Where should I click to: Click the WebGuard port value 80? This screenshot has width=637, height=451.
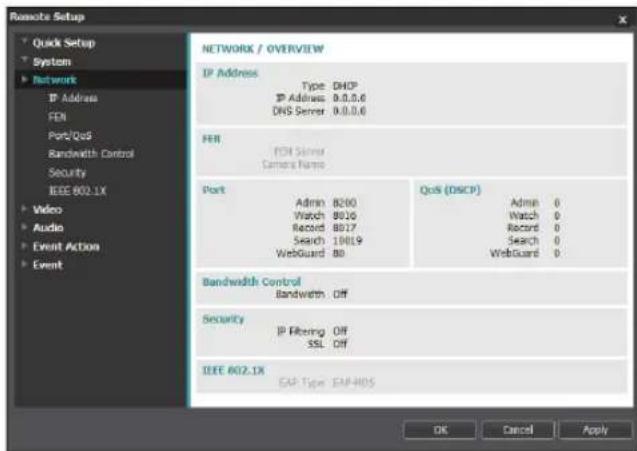click(x=339, y=253)
